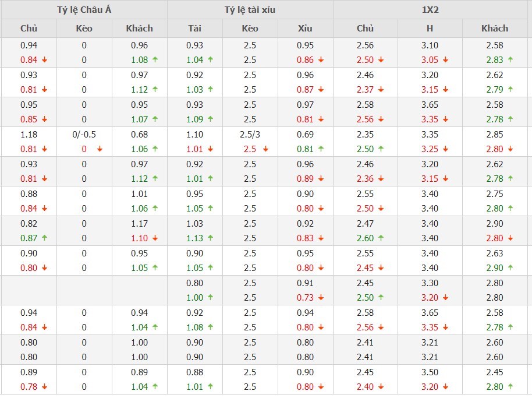
Task: Select the 1X2 header
Action: point(431,9)
